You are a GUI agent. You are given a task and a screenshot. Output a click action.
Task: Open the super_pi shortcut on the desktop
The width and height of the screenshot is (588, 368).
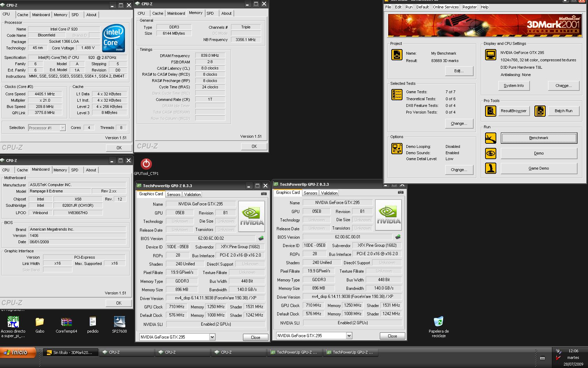13,322
